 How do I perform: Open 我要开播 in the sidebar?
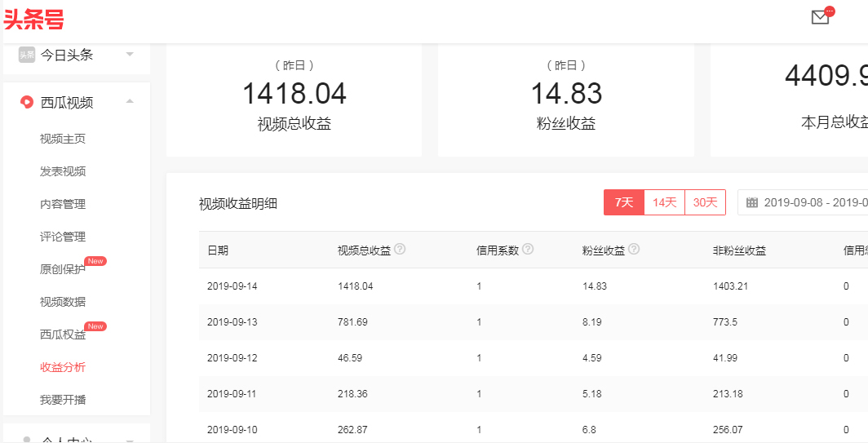pyautogui.click(x=63, y=399)
